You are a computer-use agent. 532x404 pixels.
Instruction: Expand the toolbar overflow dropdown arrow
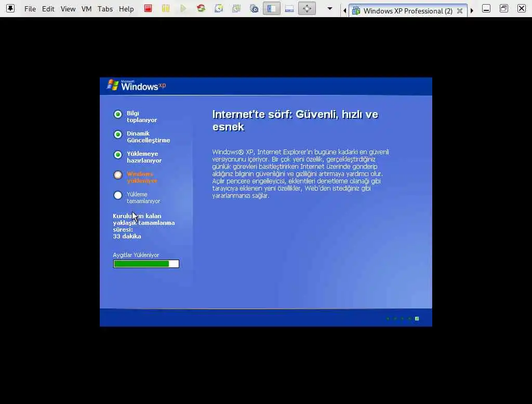(x=330, y=8)
